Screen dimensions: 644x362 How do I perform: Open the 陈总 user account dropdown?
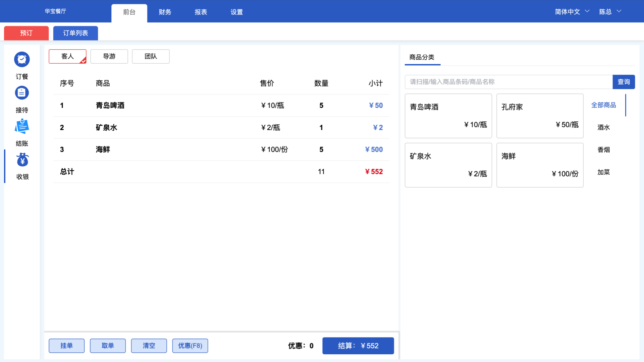click(610, 12)
